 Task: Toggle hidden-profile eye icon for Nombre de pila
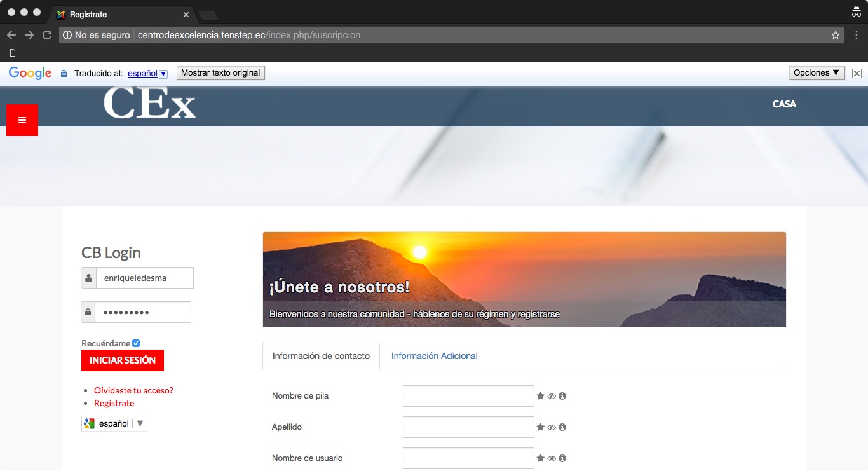coord(552,396)
